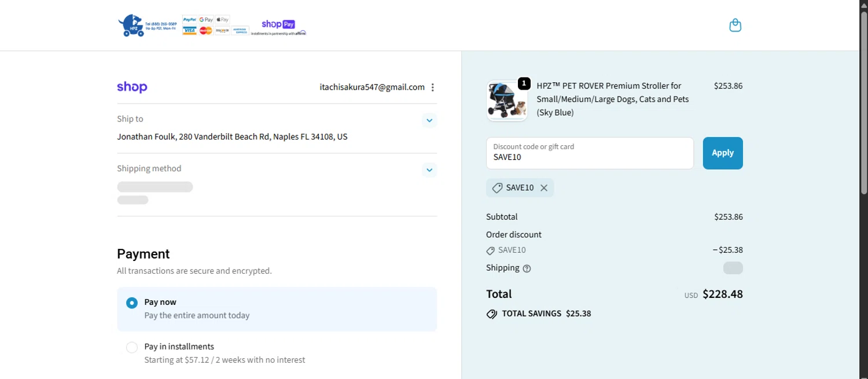Remove the SAVE10 discount chip with X

[x=544, y=187]
